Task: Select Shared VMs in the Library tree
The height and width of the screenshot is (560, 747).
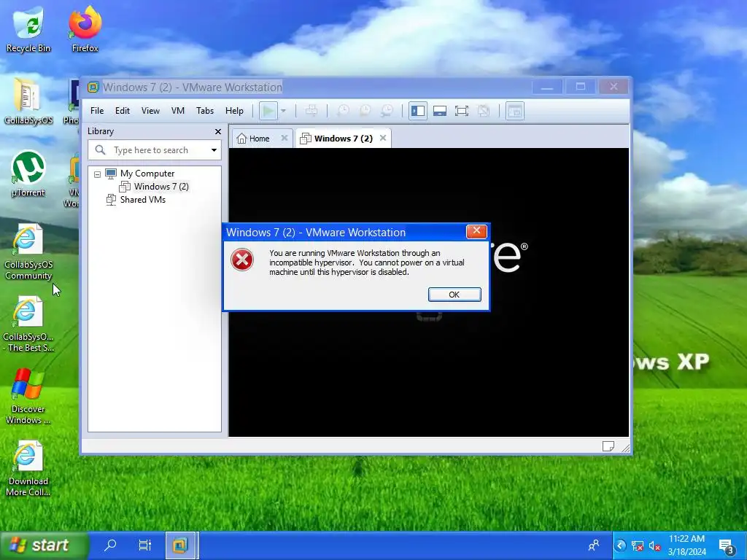Action: pyautogui.click(x=142, y=200)
